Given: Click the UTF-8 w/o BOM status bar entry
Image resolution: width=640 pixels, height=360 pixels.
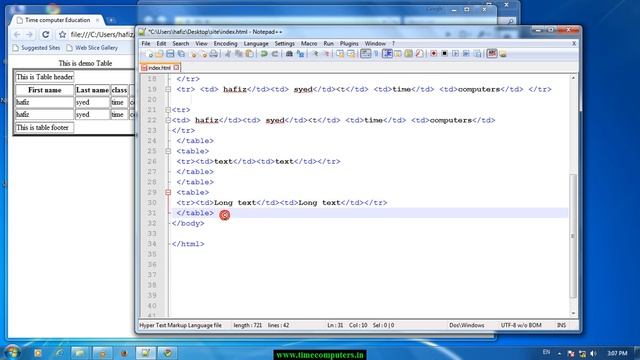Looking at the screenshot, I should pos(521,325).
